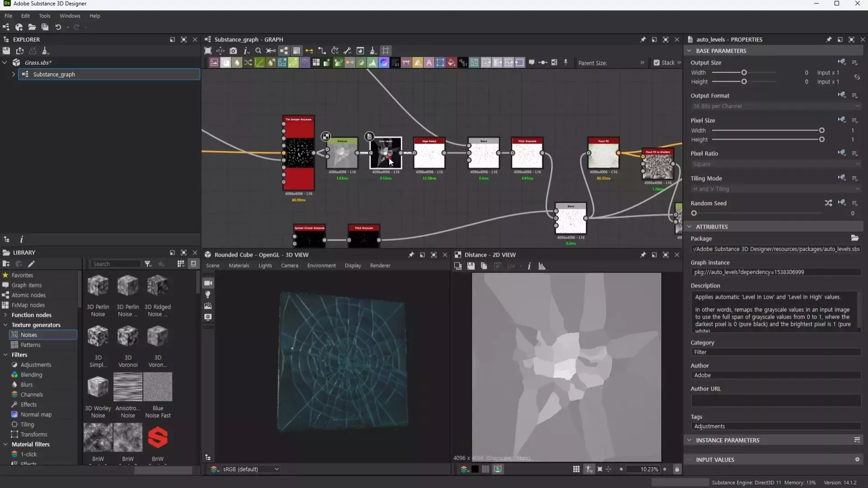Toggle the monitor display icon in 2D view
The width and height of the screenshot is (868, 488).
(498, 469)
